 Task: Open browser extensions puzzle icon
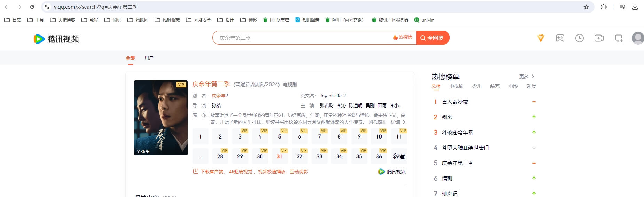[604, 7]
